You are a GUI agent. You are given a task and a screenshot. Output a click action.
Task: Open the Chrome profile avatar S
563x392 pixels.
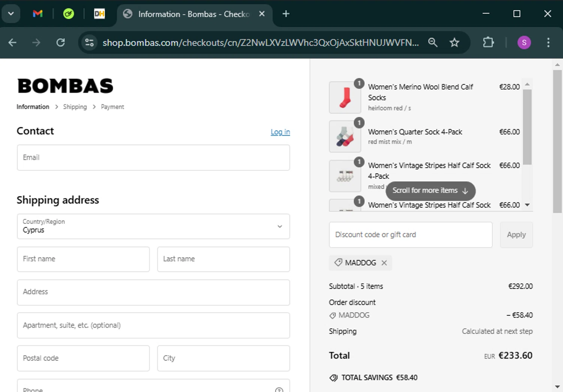click(x=524, y=42)
